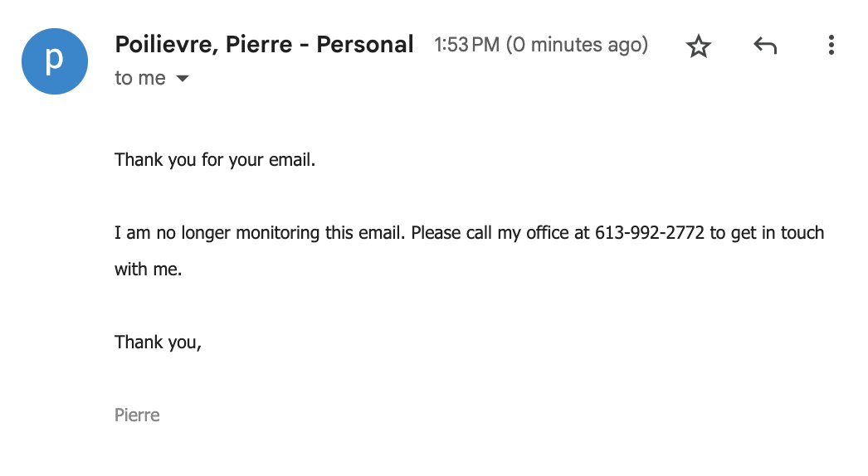This screenshot has width=868, height=476.
Task: Click the word "monitoring" in the body
Action: pyautogui.click(x=277, y=232)
